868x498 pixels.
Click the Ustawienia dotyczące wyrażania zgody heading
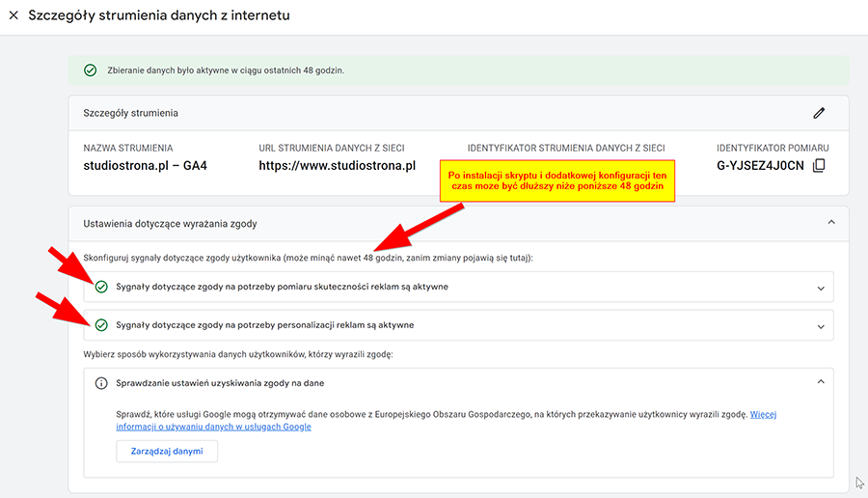tap(170, 224)
